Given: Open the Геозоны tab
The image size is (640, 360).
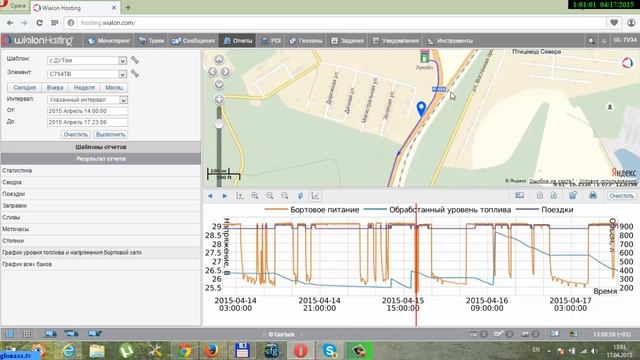Looking at the screenshot, I should (x=306, y=40).
